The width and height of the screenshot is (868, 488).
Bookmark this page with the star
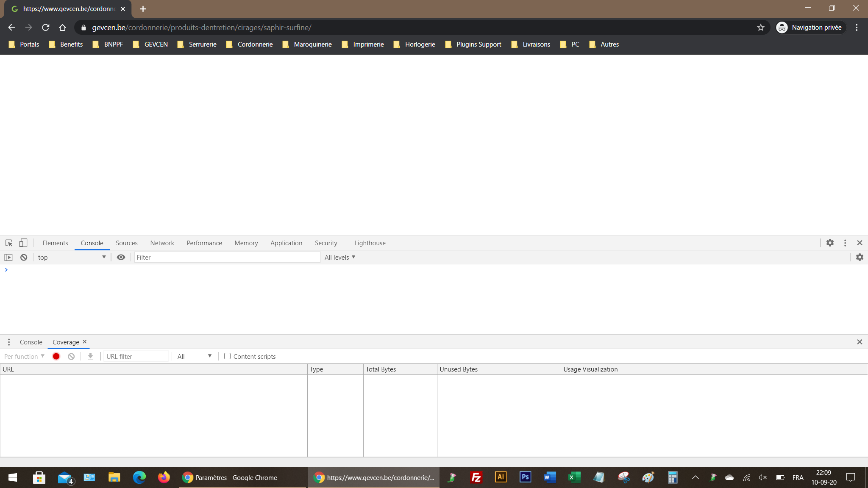click(761, 27)
